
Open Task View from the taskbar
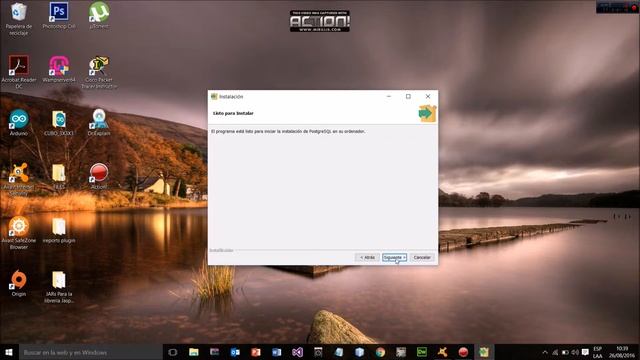coord(173,352)
